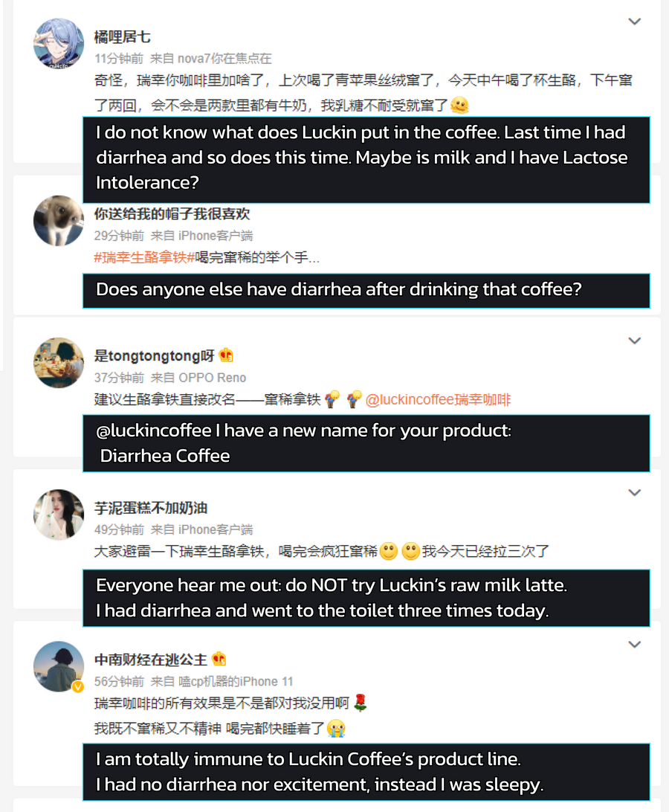Open 橘哩居七's profile avatar

59,44
